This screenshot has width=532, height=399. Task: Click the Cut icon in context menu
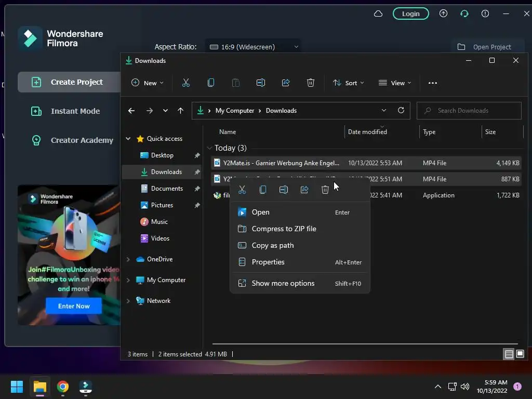click(x=242, y=190)
